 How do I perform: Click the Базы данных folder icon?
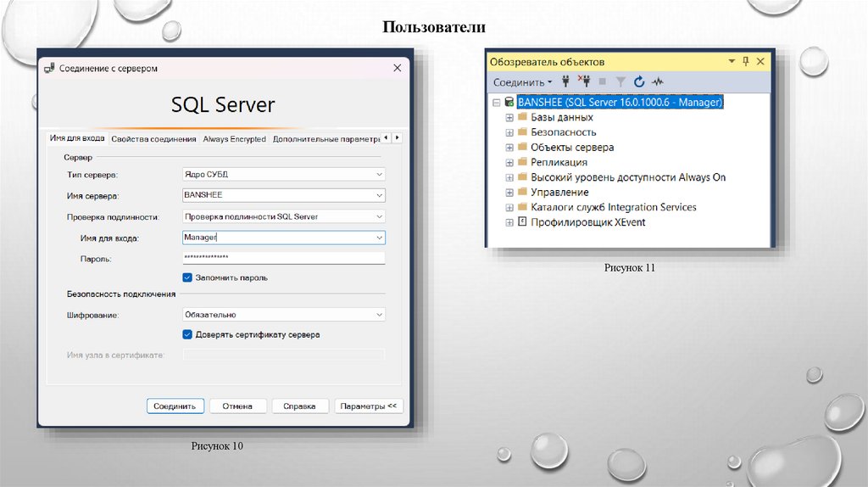click(522, 117)
